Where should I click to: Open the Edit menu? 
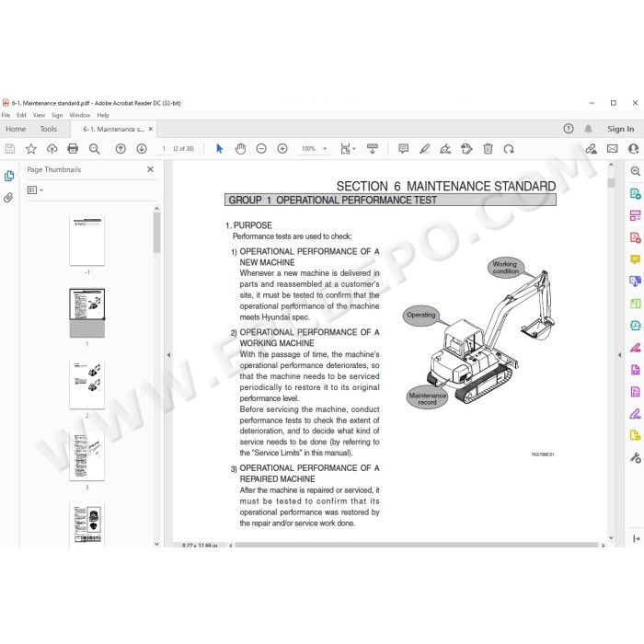21,115
